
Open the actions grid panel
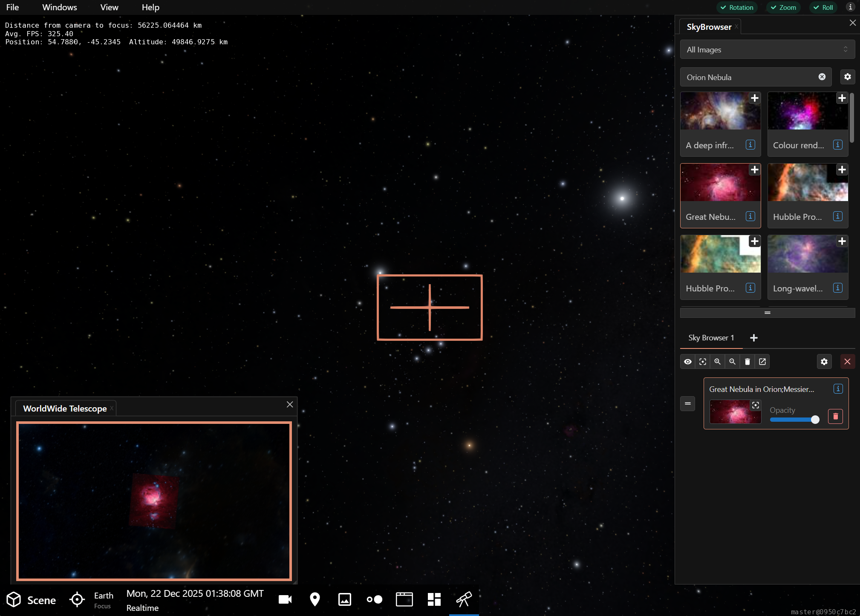click(x=434, y=599)
